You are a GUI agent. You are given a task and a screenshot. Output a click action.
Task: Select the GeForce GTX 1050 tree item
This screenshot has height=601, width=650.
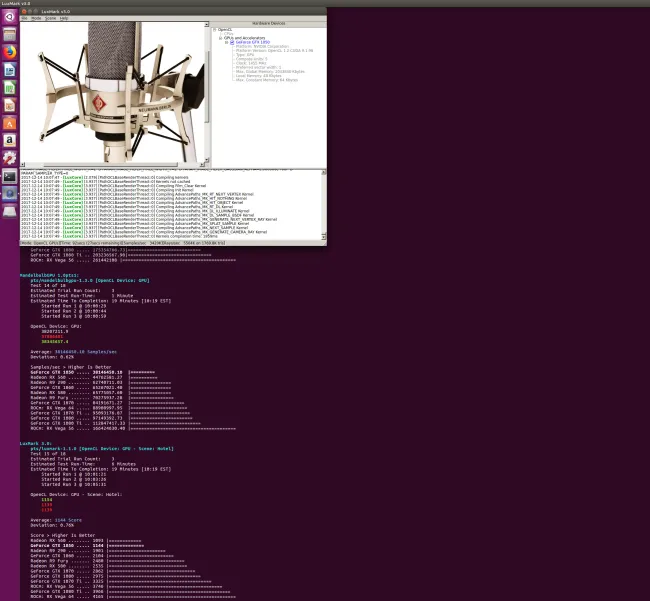[x=253, y=42]
